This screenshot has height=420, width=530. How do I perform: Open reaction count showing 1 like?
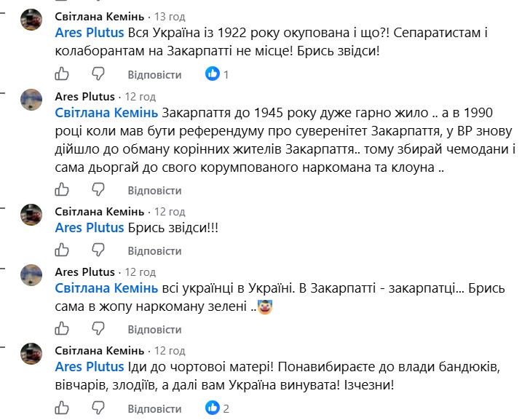coord(217,74)
